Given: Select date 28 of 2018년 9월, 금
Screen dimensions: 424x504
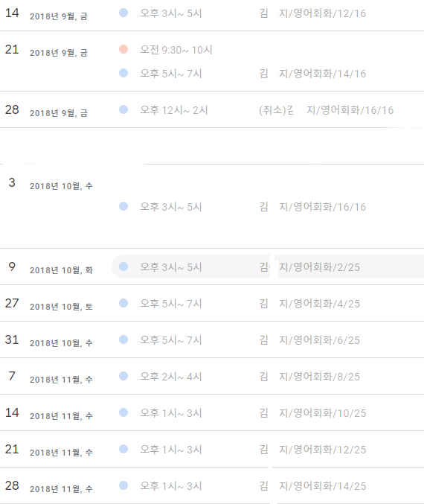Looking at the screenshot, I should [x=12, y=109].
